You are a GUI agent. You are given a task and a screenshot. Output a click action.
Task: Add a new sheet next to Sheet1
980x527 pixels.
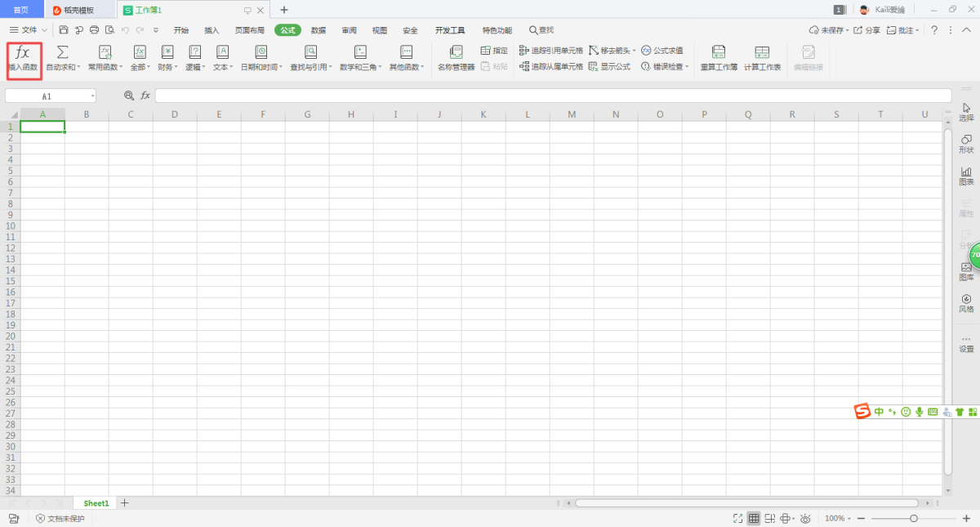point(125,503)
